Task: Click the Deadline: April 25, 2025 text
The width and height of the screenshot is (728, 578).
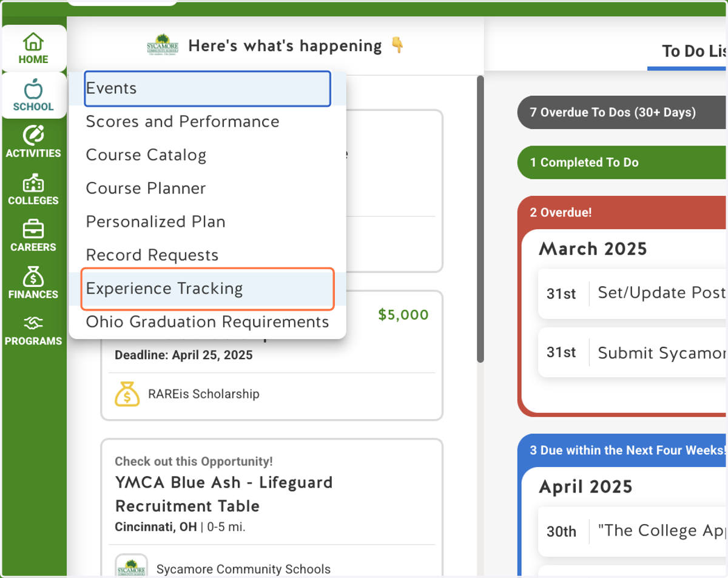Action: pyautogui.click(x=184, y=355)
